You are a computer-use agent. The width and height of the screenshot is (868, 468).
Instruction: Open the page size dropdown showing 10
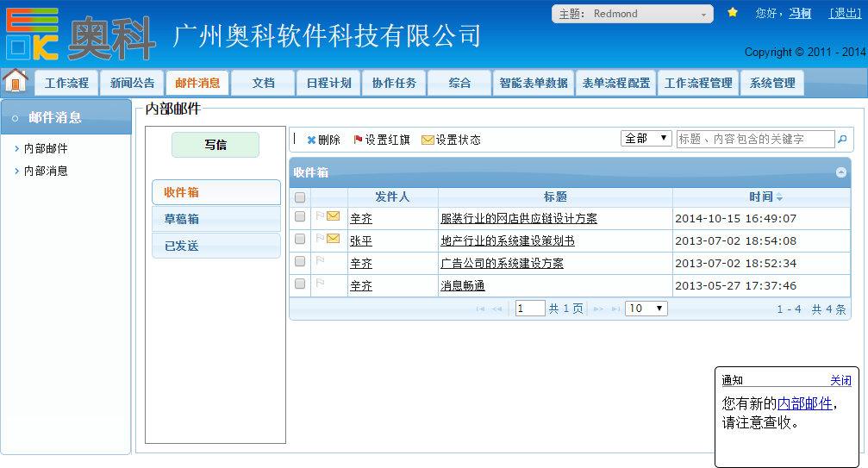(x=646, y=309)
